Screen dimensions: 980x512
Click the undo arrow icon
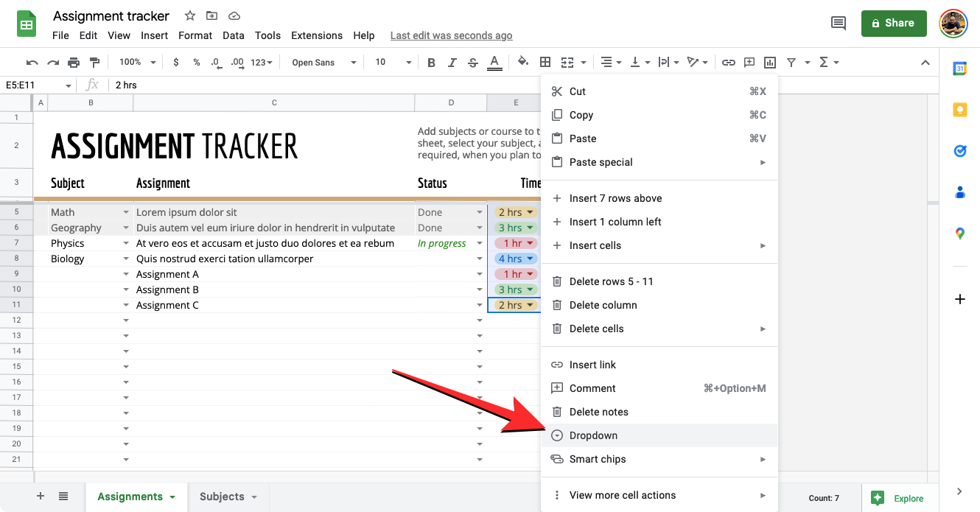(32, 63)
